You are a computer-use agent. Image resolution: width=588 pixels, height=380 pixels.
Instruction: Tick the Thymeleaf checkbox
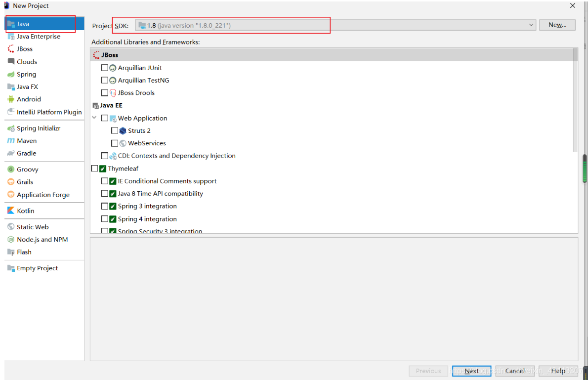pos(94,169)
